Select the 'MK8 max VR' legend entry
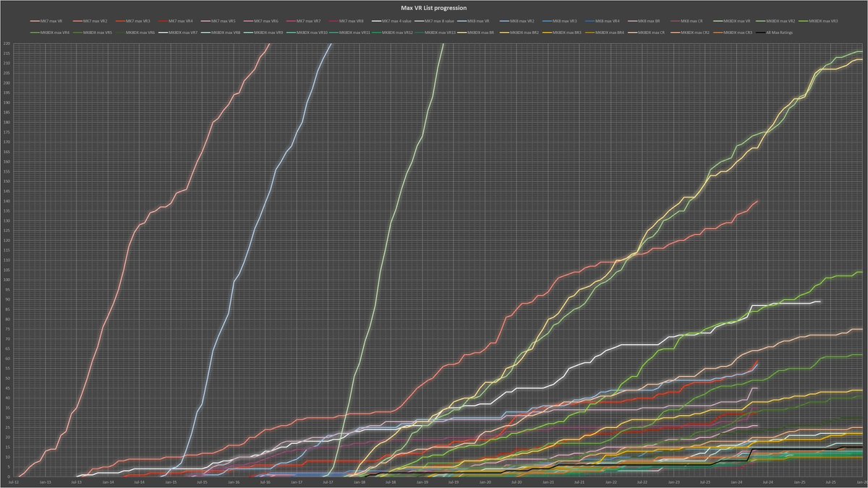 click(475, 21)
